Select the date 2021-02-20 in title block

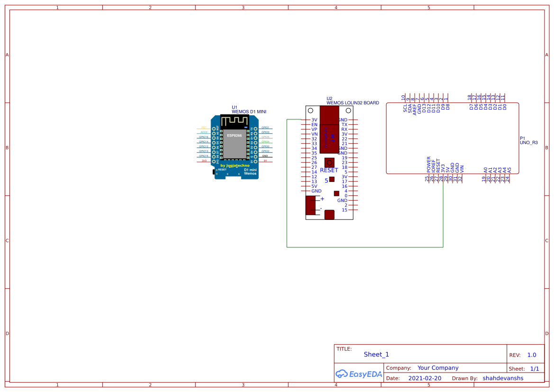tap(425, 378)
